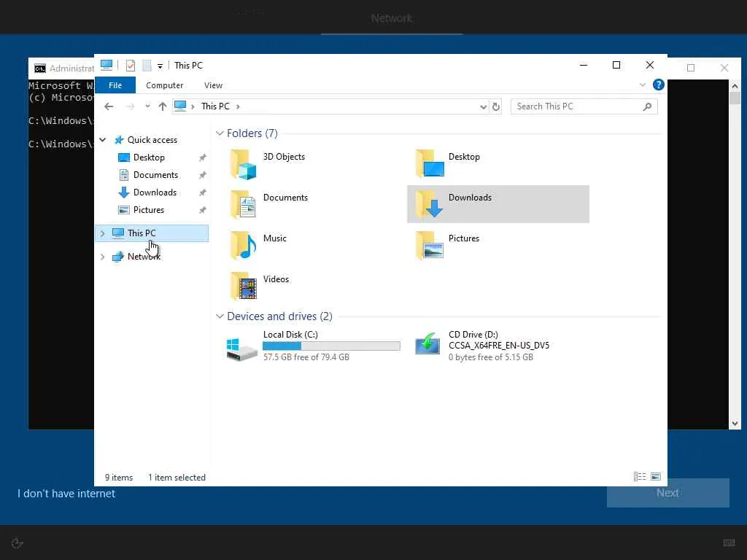This screenshot has width=747, height=560.
Task: Open the recent locations dropdown arrow
Action: pyautogui.click(x=147, y=106)
